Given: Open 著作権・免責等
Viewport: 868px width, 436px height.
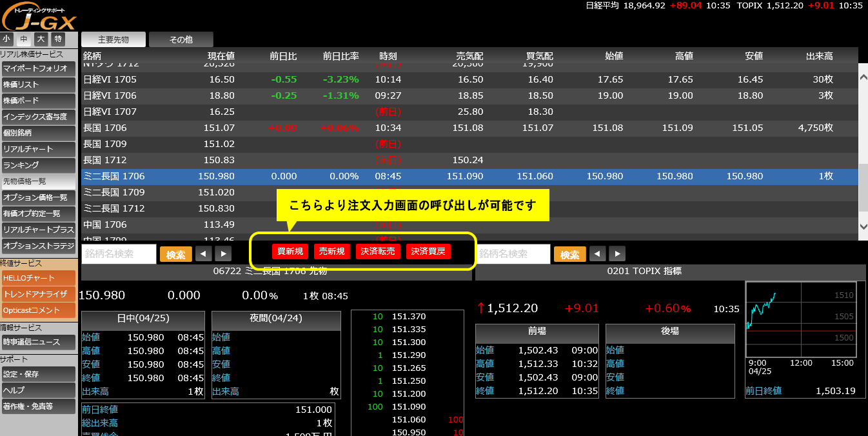Looking at the screenshot, I should click(x=39, y=406).
